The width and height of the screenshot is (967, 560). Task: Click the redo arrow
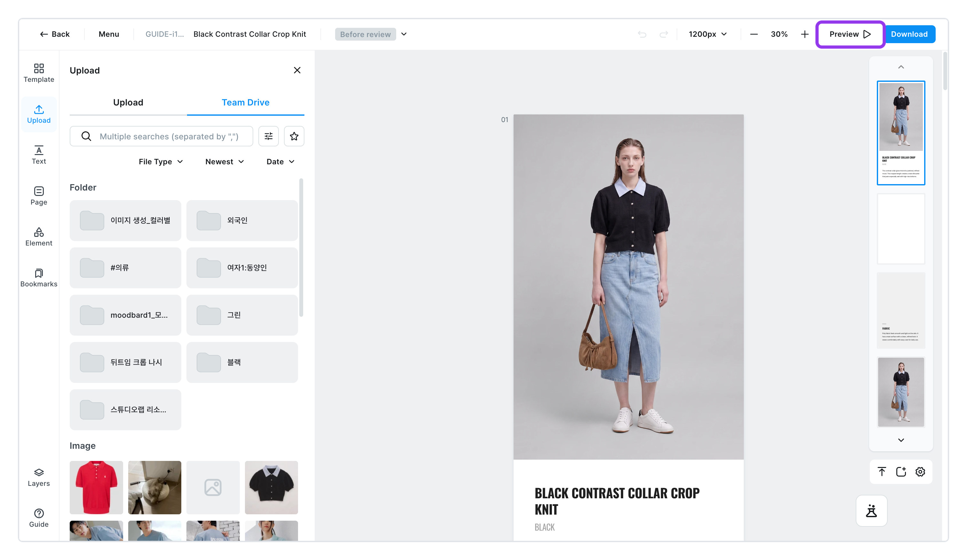[x=664, y=34]
